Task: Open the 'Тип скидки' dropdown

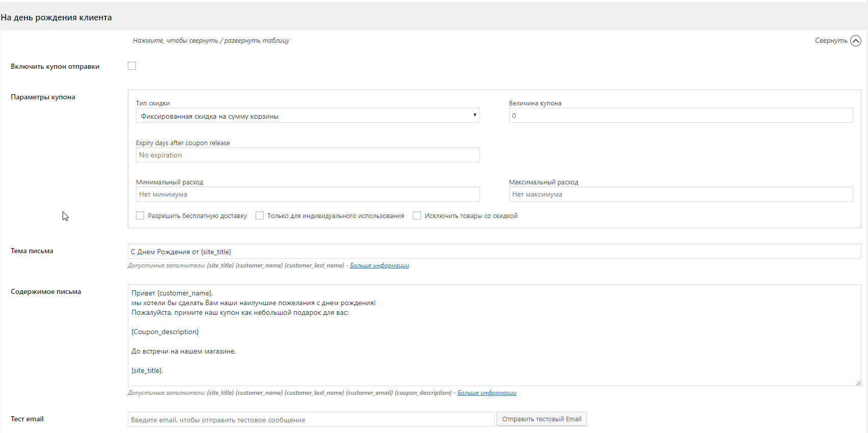Action: [x=307, y=116]
